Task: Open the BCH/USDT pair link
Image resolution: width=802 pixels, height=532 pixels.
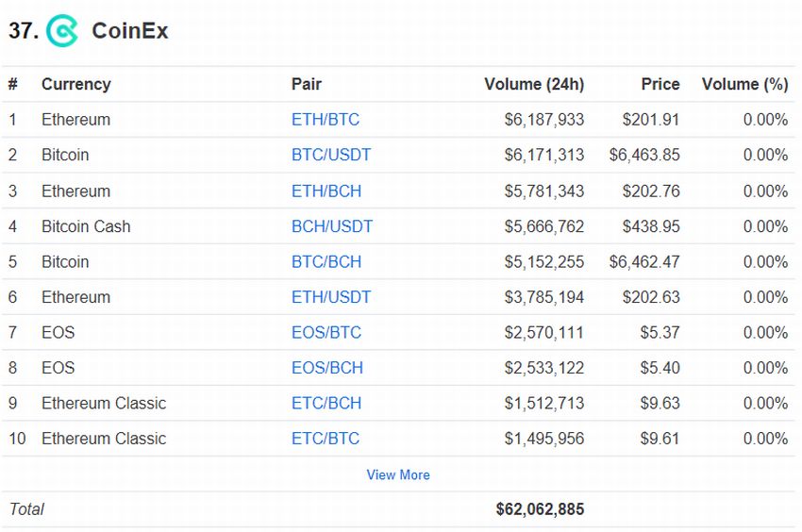Action: pyautogui.click(x=332, y=226)
